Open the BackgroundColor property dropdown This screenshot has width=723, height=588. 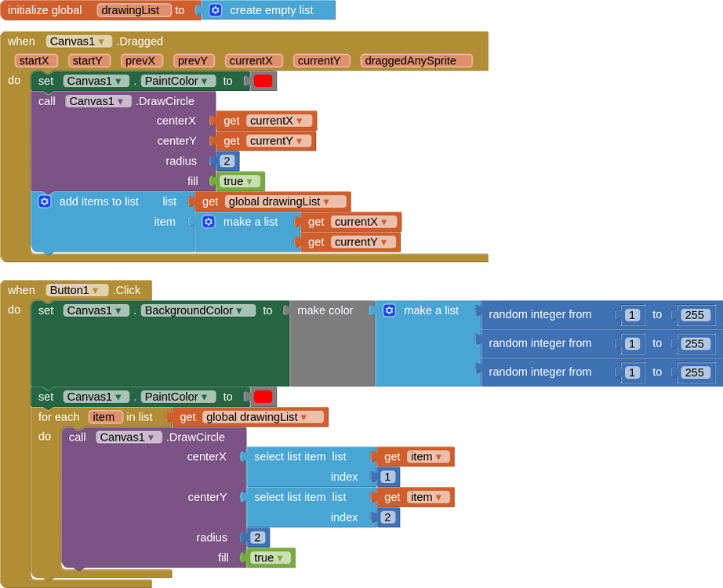[x=239, y=310]
